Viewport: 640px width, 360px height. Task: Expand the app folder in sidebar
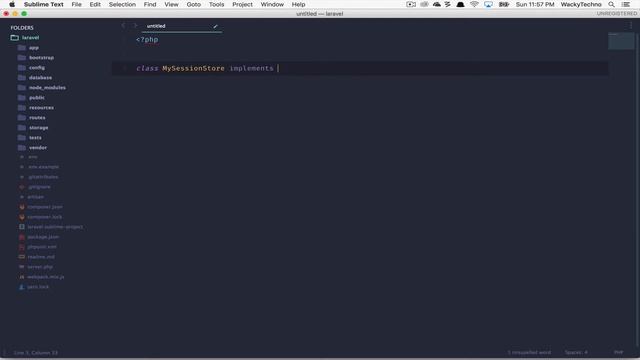click(34, 48)
